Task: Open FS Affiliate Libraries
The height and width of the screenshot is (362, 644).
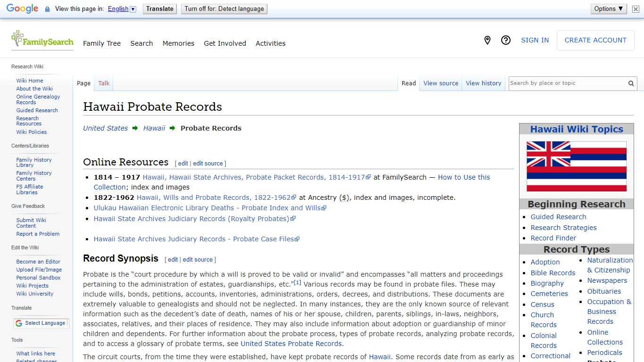Action: (x=30, y=189)
